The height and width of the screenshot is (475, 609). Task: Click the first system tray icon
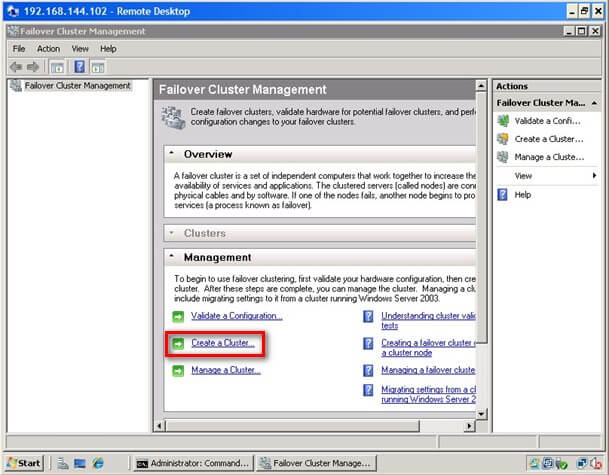point(534,463)
